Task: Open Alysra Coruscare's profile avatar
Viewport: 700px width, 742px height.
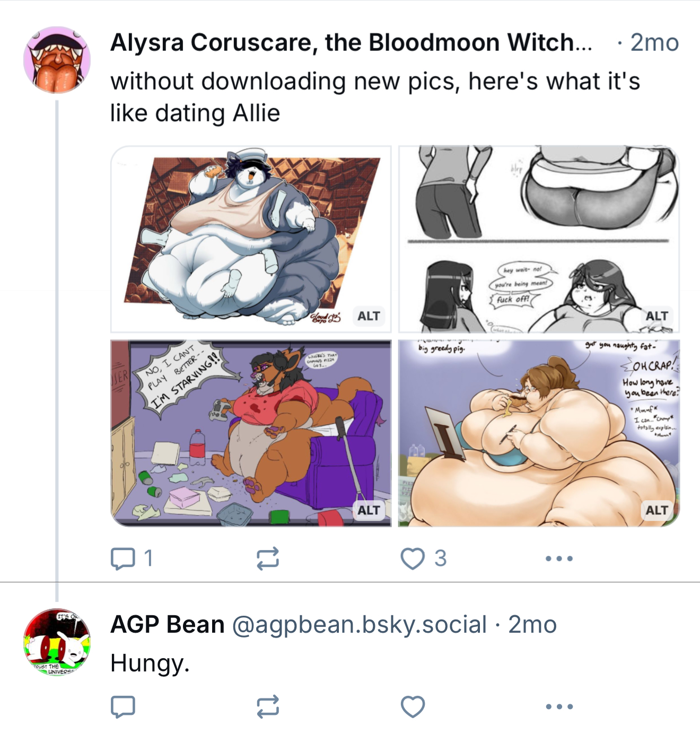Action: [57, 60]
